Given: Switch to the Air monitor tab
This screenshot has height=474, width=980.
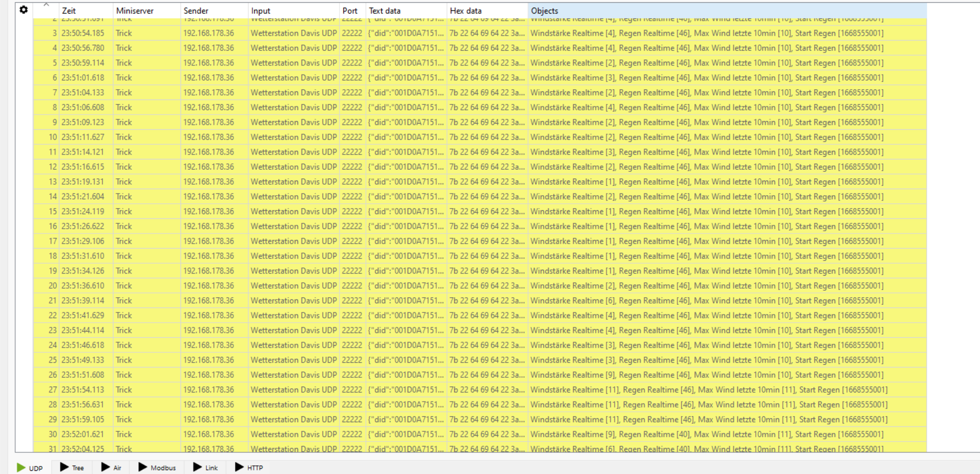Looking at the screenshot, I should [x=111, y=468].
